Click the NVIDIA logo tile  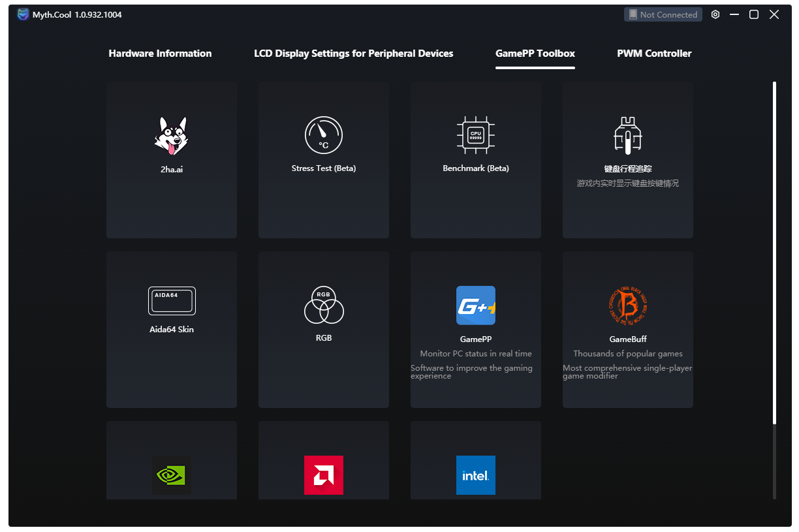172,475
